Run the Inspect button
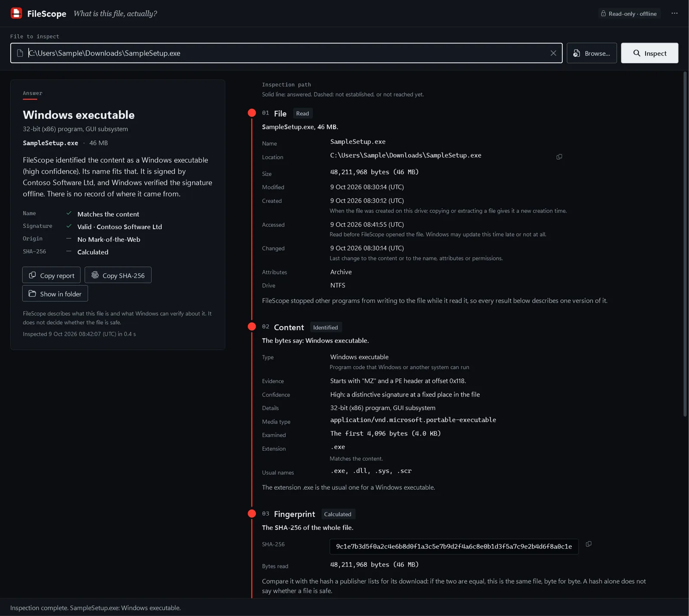689x616 pixels. (x=649, y=53)
